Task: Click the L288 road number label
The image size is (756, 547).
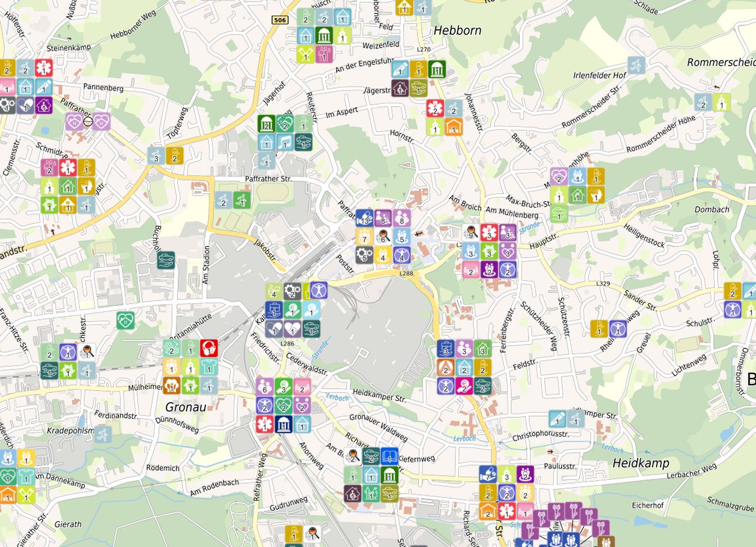Action: 406,273
